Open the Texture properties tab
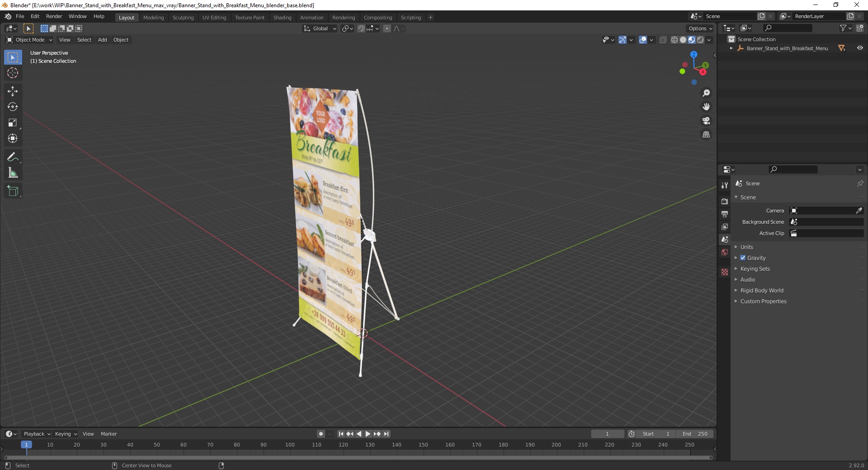This screenshot has width=868, height=470. tap(725, 272)
